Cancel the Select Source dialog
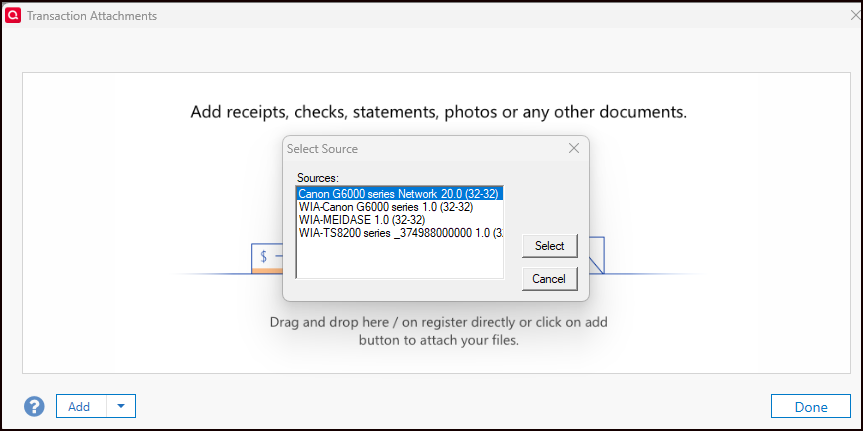 [549, 279]
